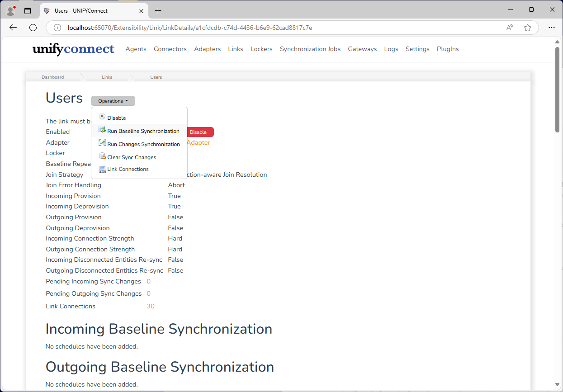Click the scrollbar up arrow

(x=557, y=42)
